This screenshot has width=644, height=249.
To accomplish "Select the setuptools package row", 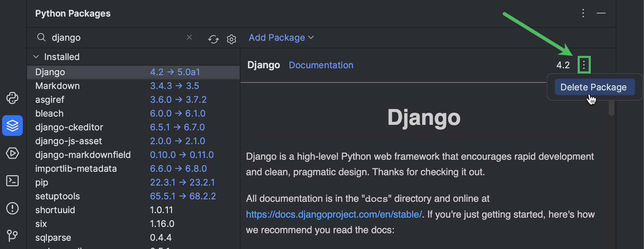I will 133,196.
